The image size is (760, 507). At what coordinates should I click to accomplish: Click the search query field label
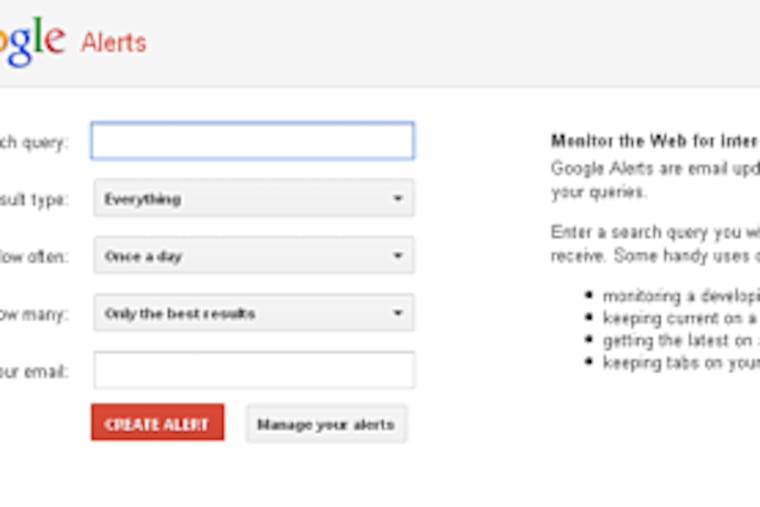(34, 142)
